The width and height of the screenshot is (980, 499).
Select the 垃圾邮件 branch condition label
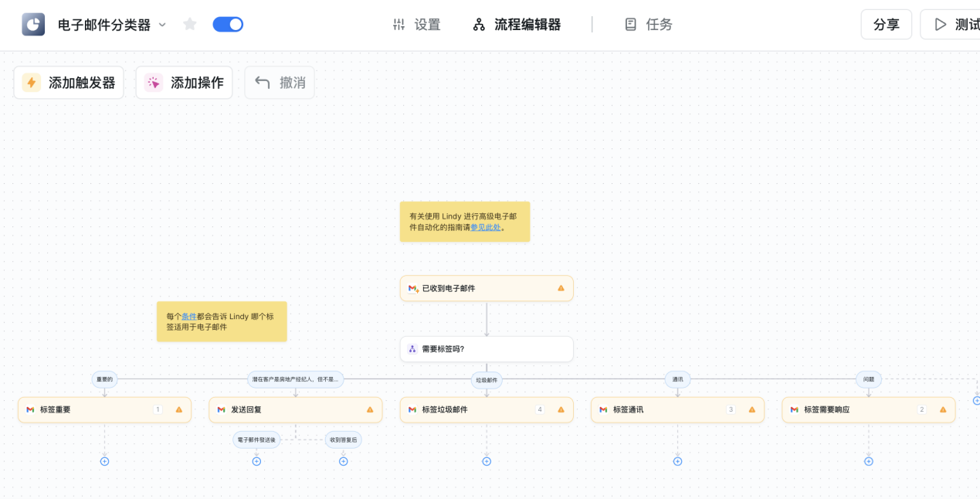click(487, 380)
